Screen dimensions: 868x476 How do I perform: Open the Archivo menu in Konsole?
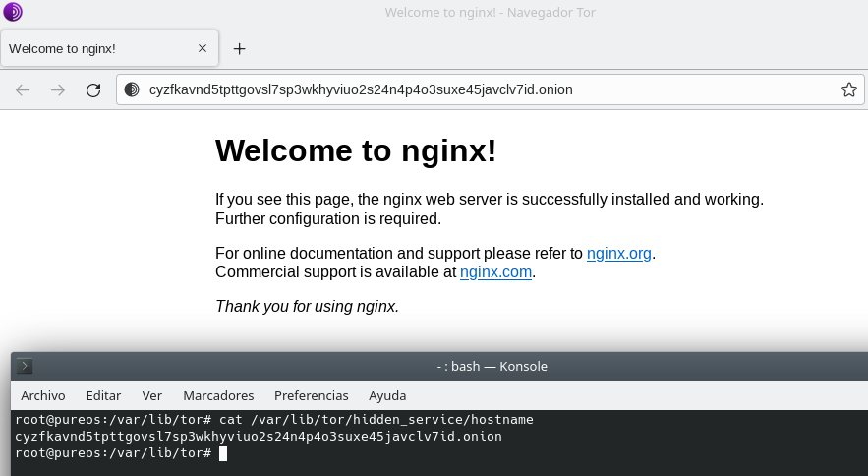43,395
